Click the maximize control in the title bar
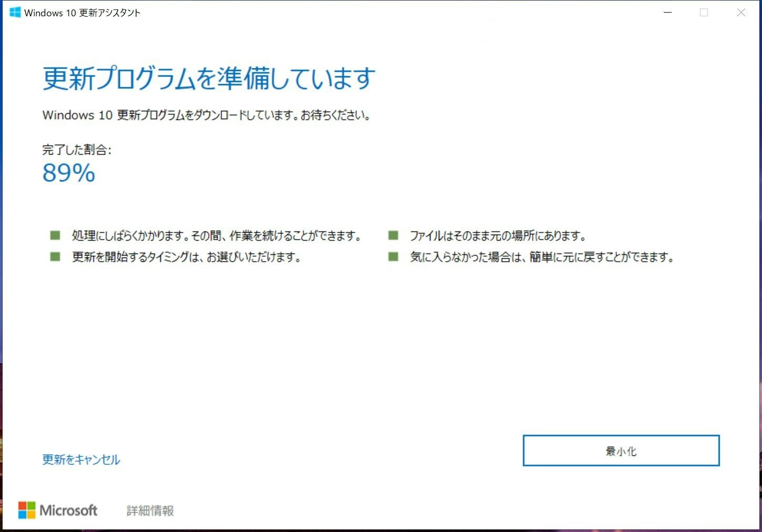762x532 pixels. (704, 12)
